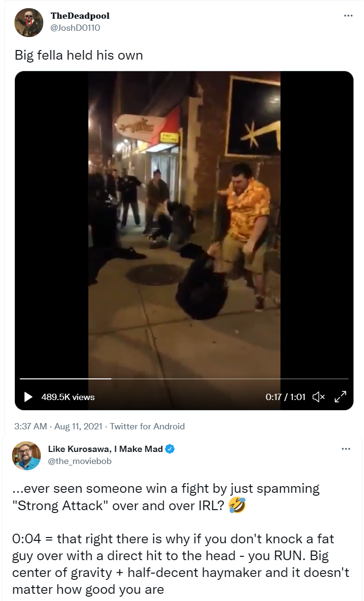Click the @the_moviebob handle

[80, 461]
